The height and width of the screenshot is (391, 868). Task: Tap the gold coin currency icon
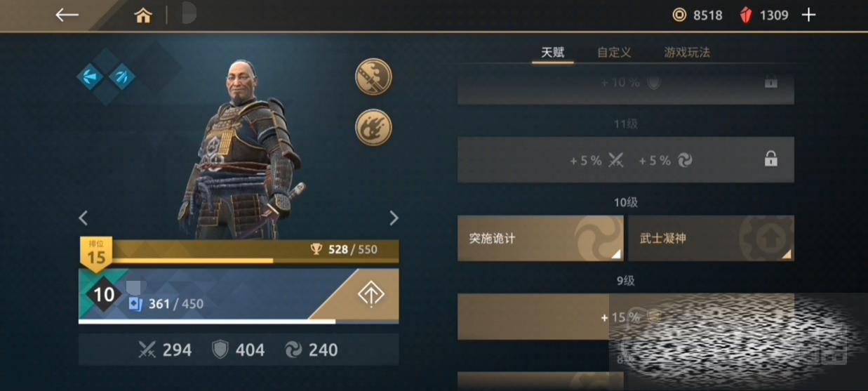click(x=679, y=15)
